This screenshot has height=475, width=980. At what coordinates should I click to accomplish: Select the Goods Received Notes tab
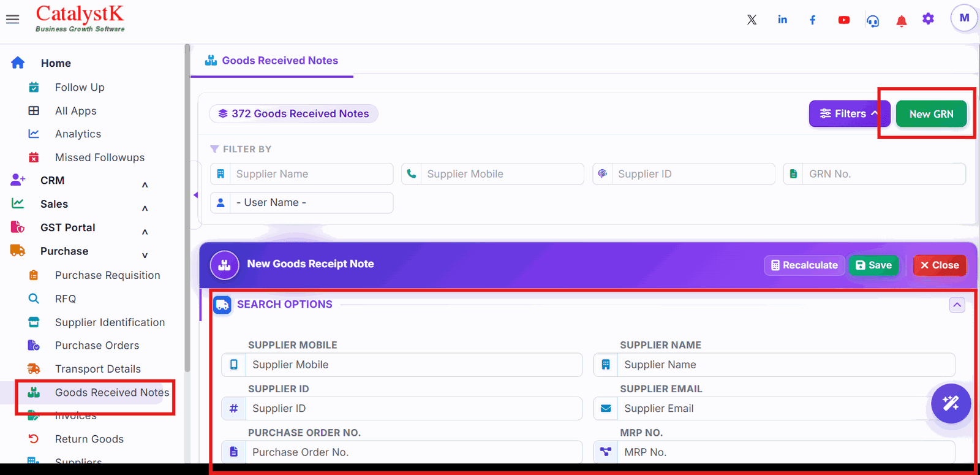(x=272, y=61)
